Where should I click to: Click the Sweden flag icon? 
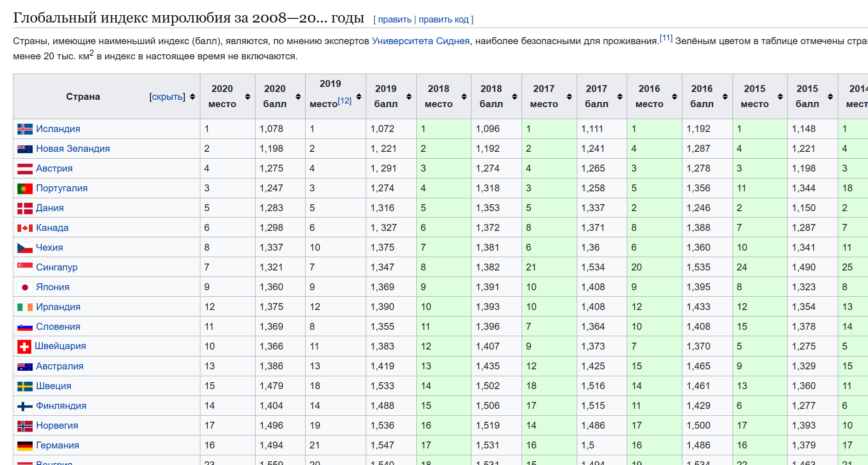tap(25, 386)
